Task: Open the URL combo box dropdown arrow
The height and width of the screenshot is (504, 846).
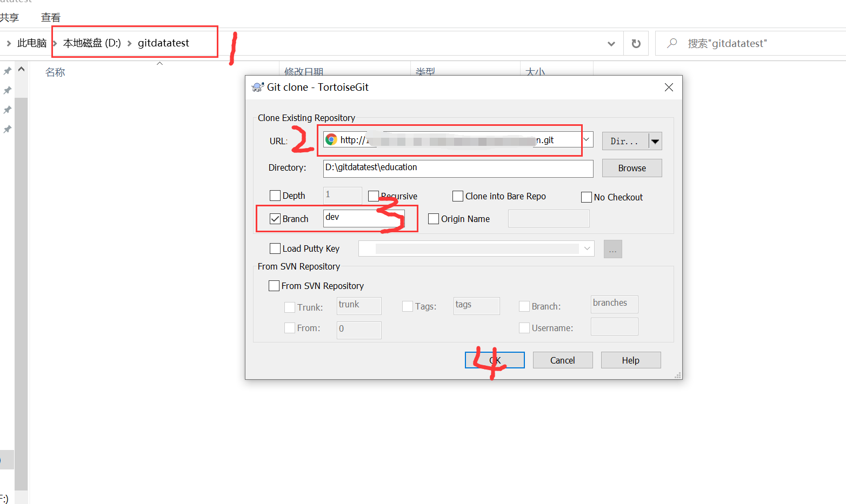Action: pyautogui.click(x=587, y=140)
